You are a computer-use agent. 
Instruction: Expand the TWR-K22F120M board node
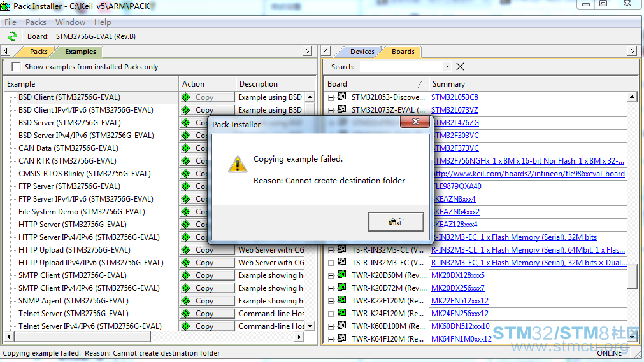tap(331, 302)
